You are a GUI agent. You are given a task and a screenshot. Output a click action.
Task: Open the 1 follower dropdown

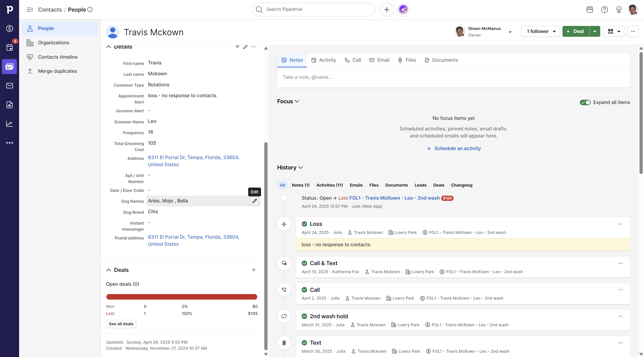540,31
